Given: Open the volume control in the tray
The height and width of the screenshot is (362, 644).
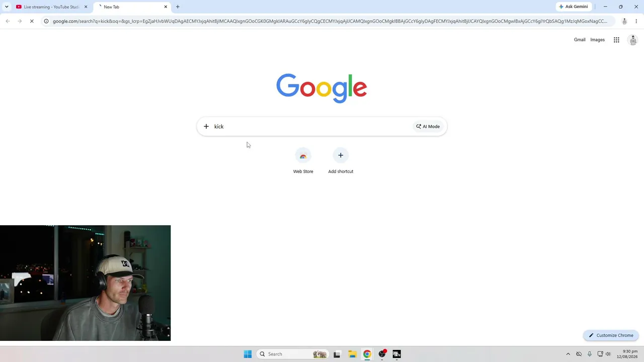Looking at the screenshot, I should tap(608, 354).
